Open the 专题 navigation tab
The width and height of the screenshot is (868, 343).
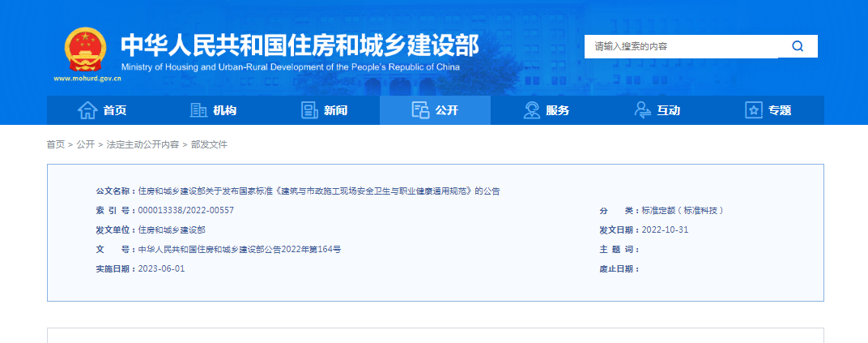click(x=768, y=110)
